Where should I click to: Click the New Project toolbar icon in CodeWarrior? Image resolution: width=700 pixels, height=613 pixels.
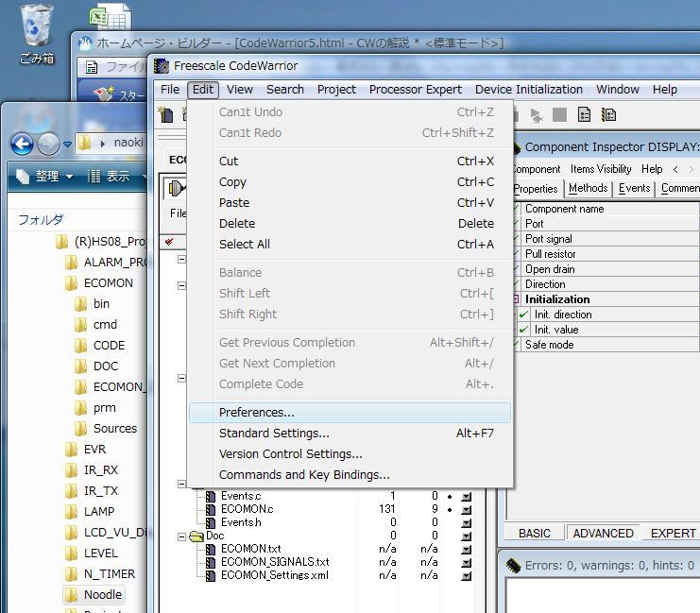pyautogui.click(x=166, y=115)
